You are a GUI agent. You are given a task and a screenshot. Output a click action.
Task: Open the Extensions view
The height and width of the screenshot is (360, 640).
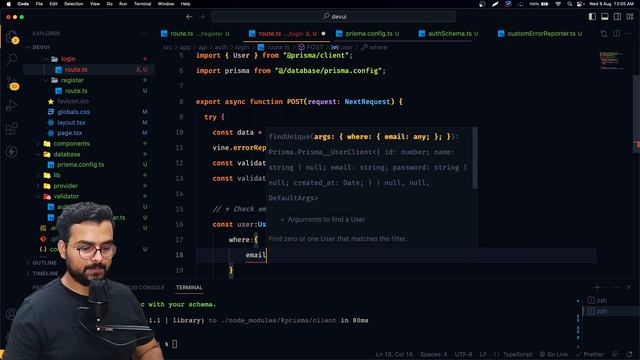coord(12,129)
